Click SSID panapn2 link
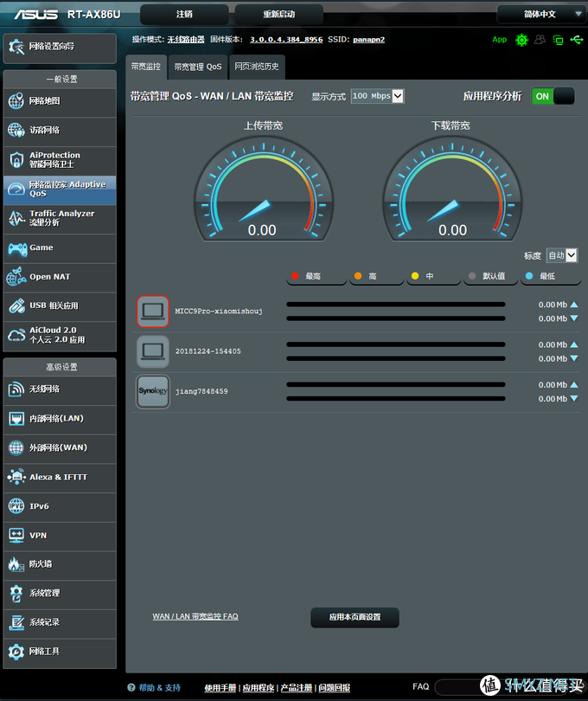 point(368,39)
